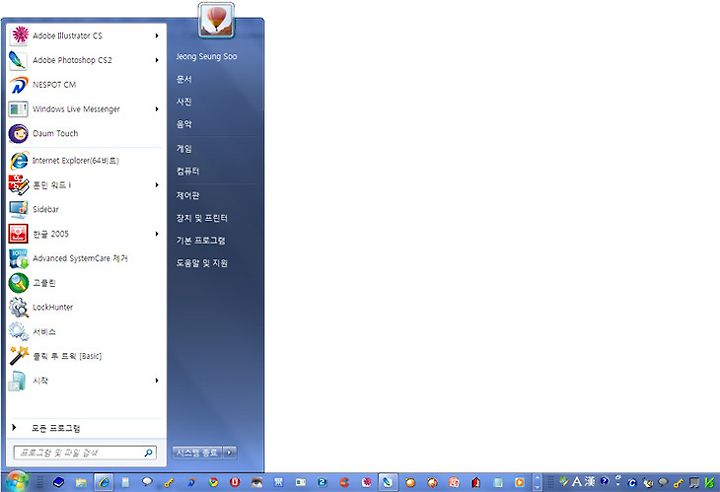Open Jeong Seung Soo user folder
The image size is (720, 492).
(206, 56)
